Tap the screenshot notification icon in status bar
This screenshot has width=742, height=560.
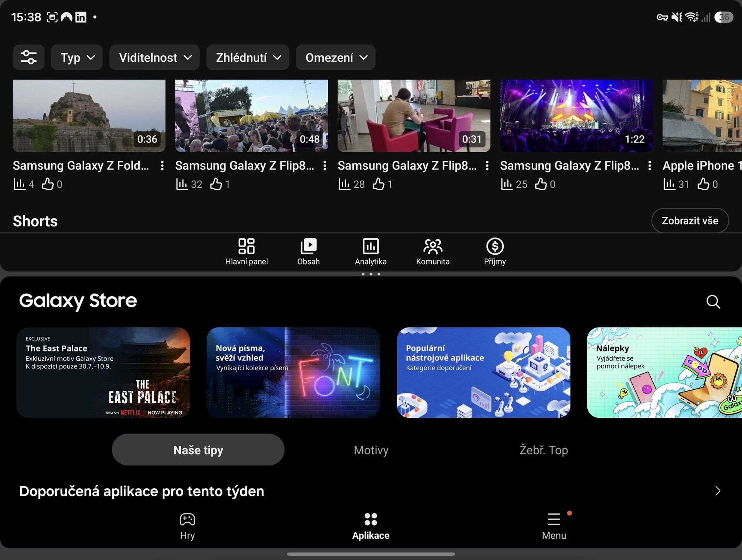click(x=52, y=17)
